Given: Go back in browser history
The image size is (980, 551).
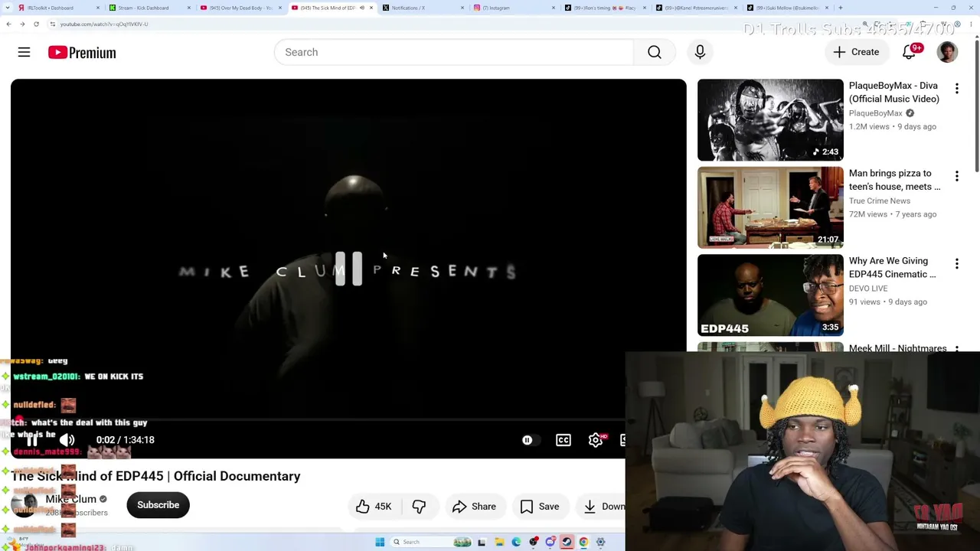Looking at the screenshot, I should (x=8, y=24).
